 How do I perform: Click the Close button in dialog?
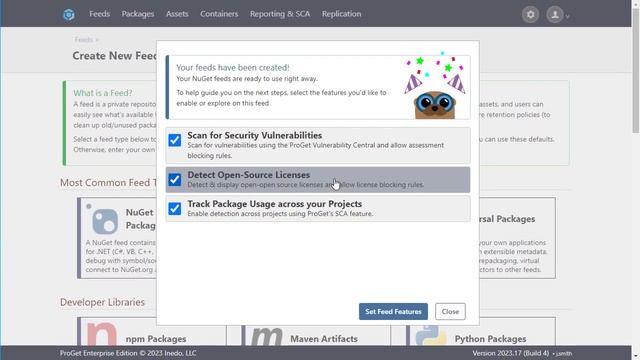coord(450,311)
